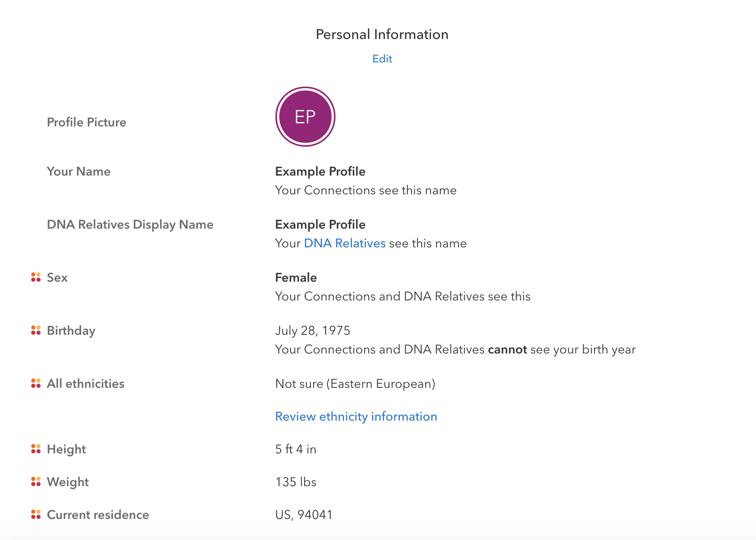
Task: Select the US, 94041 residence value
Action: pos(304,515)
